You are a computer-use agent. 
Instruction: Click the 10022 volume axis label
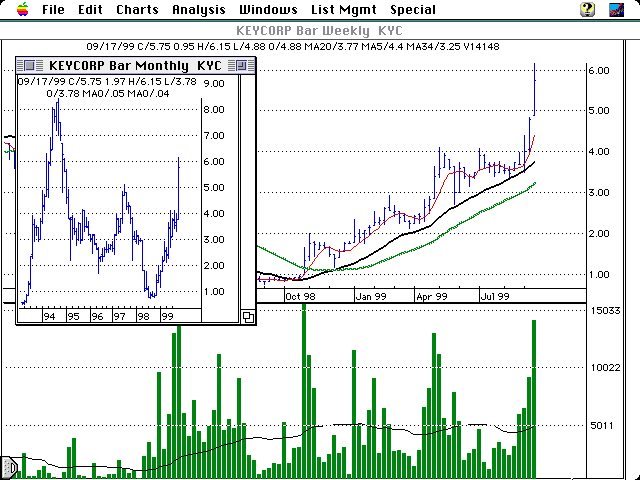coord(605,368)
